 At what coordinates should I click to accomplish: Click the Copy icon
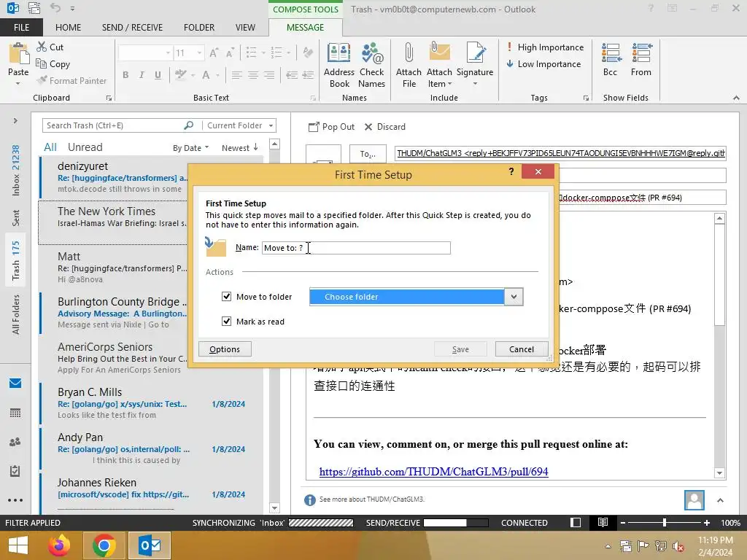click(42, 63)
